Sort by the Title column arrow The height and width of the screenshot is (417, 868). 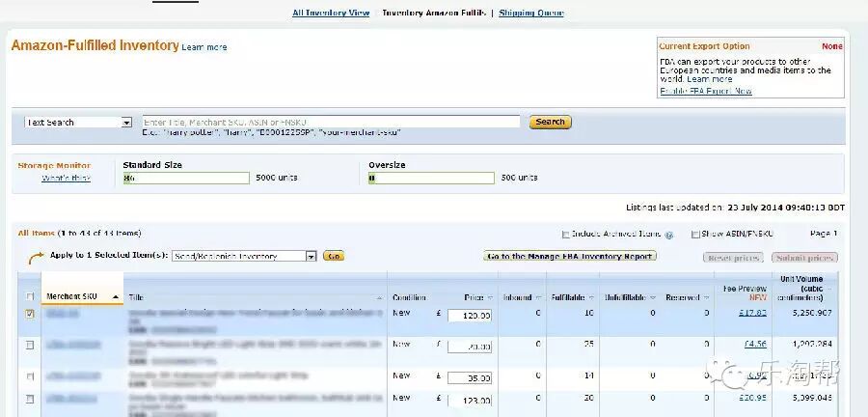coord(380,298)
